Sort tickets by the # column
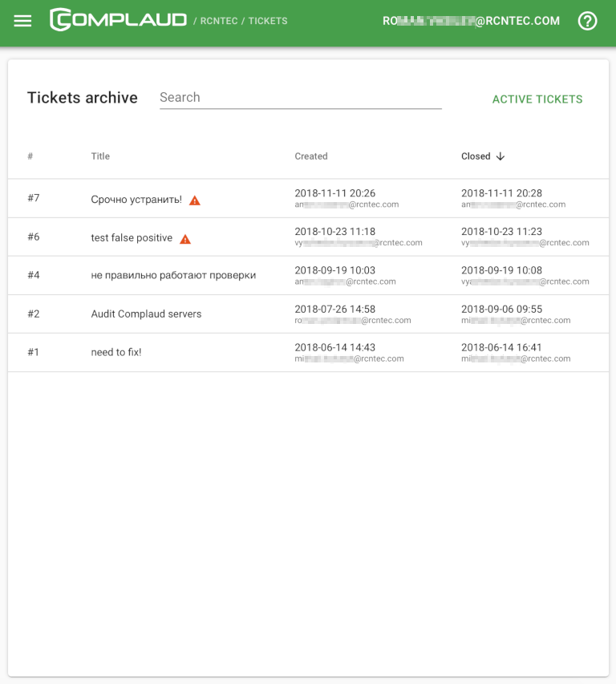616x684 pixels. click(30, 156)
